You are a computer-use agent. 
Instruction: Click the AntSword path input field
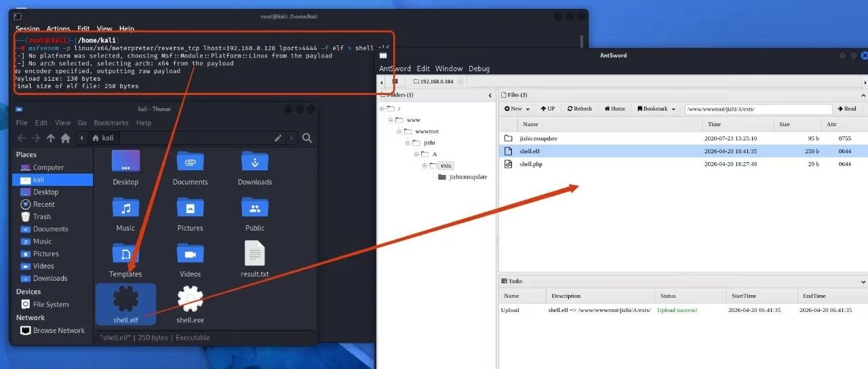[x=758, y=109]
